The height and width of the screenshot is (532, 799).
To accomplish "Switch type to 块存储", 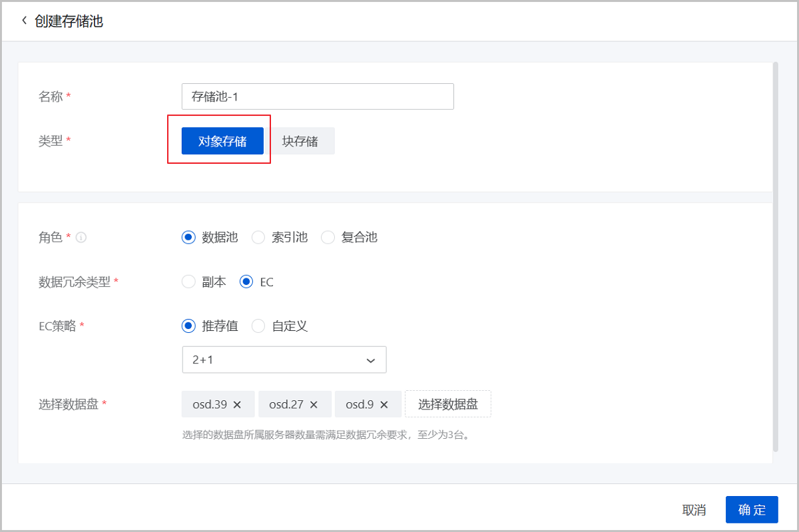I will (x=300, y=141).
